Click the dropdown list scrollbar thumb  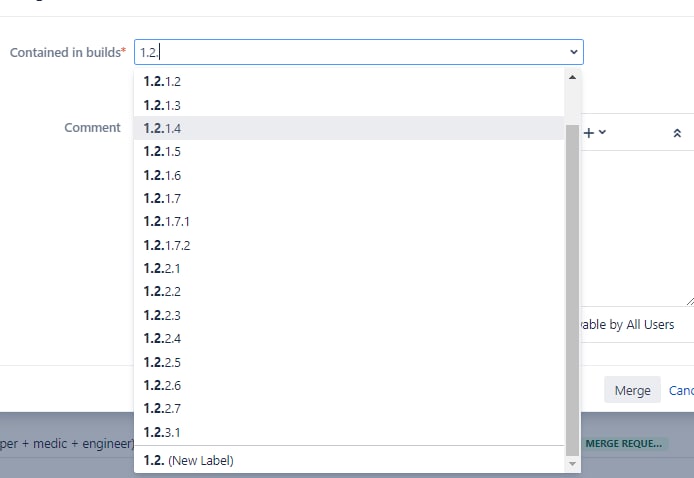pyautogui.click(x=572, y=290)
